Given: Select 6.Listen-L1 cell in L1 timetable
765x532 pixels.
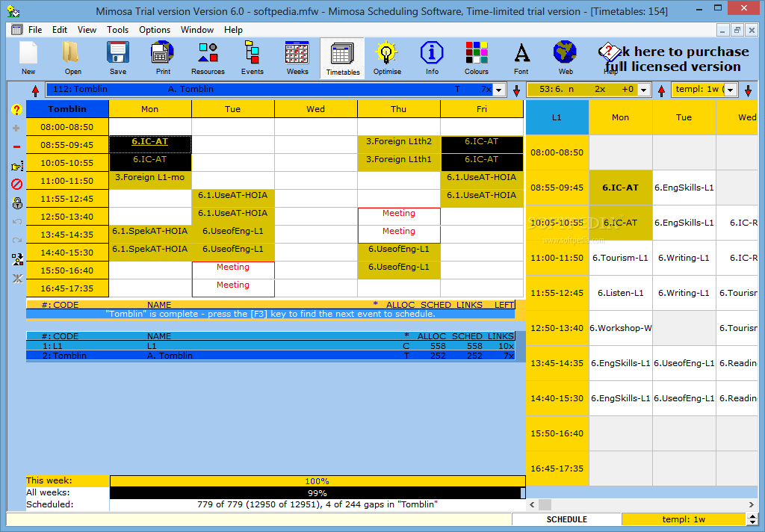Looking at the screenshot, I should point(620,293).
